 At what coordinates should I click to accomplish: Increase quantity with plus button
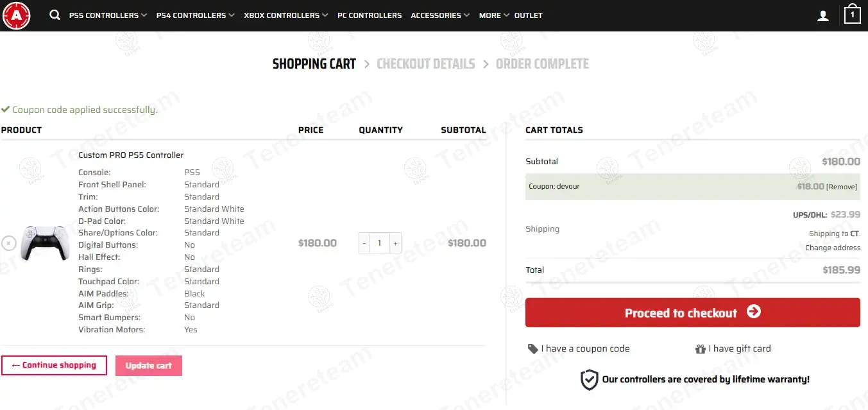(x=395, y=243)
